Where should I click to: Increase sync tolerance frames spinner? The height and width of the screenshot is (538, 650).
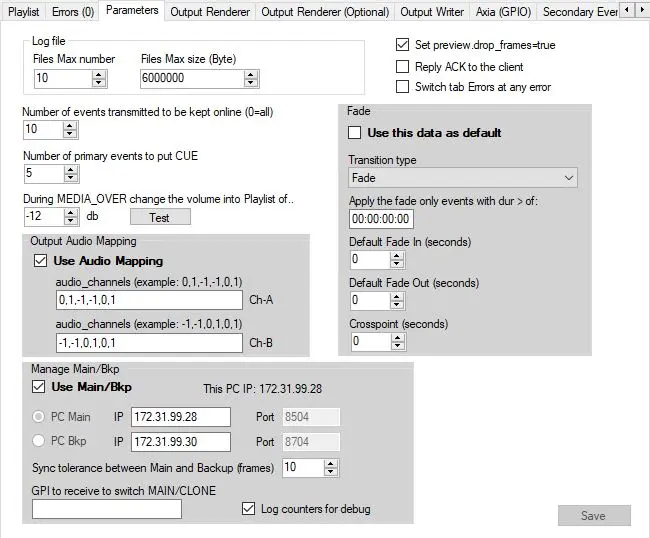332,463
